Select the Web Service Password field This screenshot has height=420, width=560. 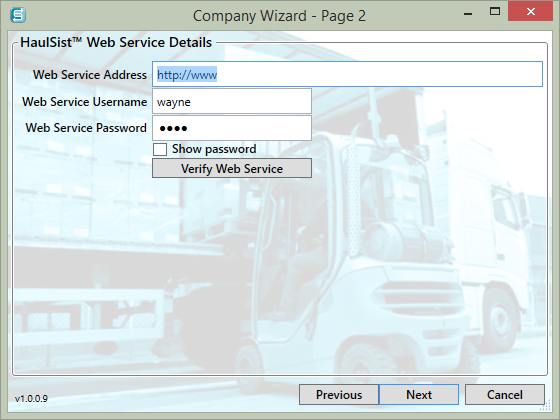click(x=232, y=128)
